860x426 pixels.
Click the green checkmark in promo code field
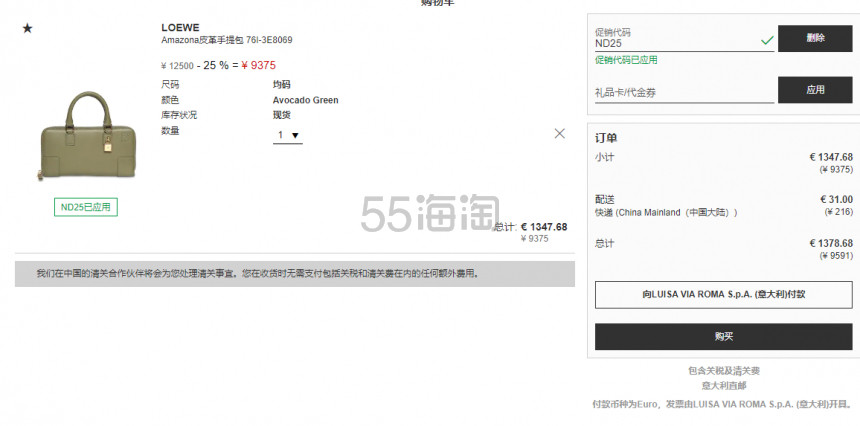pos(767,40)
